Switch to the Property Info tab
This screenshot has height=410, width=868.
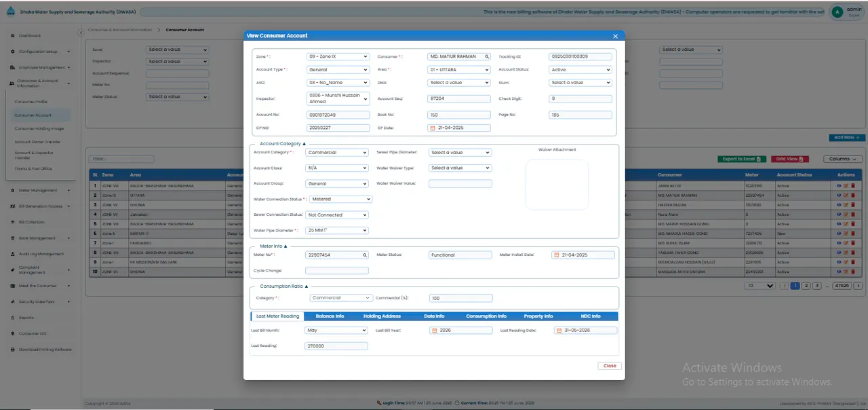pyautogui.click(x=538, y=316)
